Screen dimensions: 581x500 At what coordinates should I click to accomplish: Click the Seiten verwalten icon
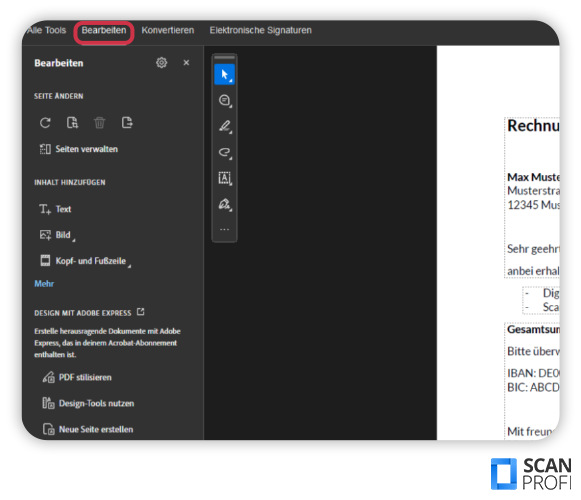[45, 149]
